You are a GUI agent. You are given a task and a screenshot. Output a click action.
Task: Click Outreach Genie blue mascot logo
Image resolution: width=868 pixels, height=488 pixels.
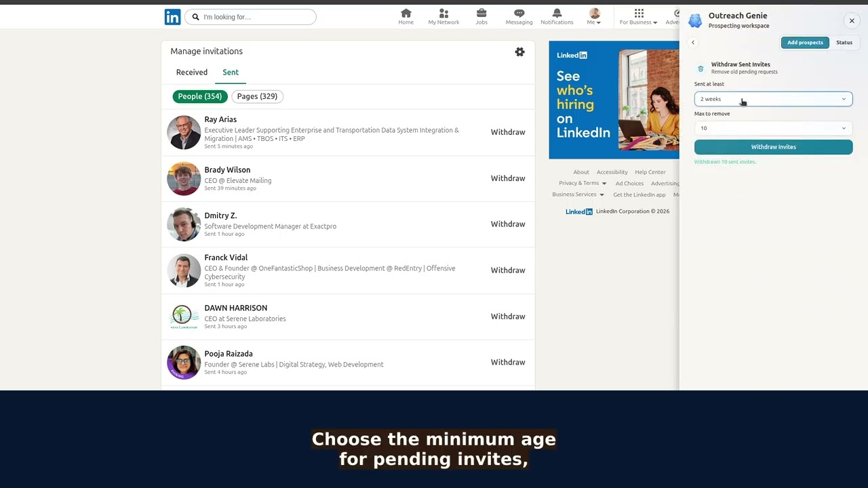(695, 20)
